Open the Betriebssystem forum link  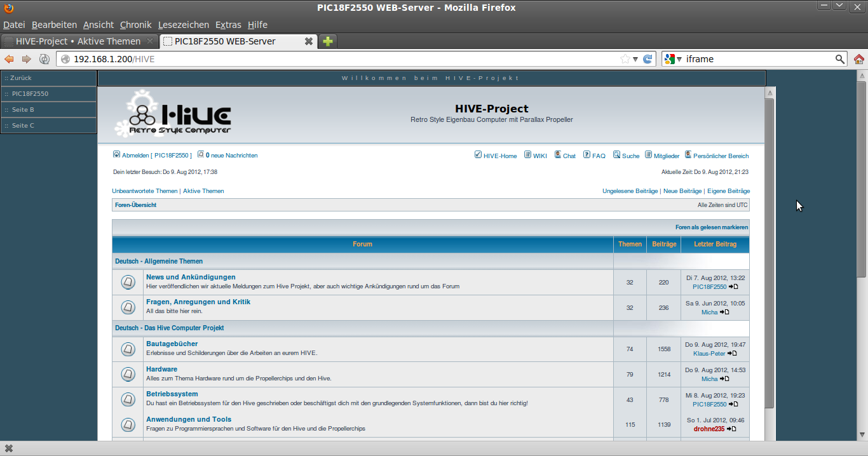pos(172,394)
